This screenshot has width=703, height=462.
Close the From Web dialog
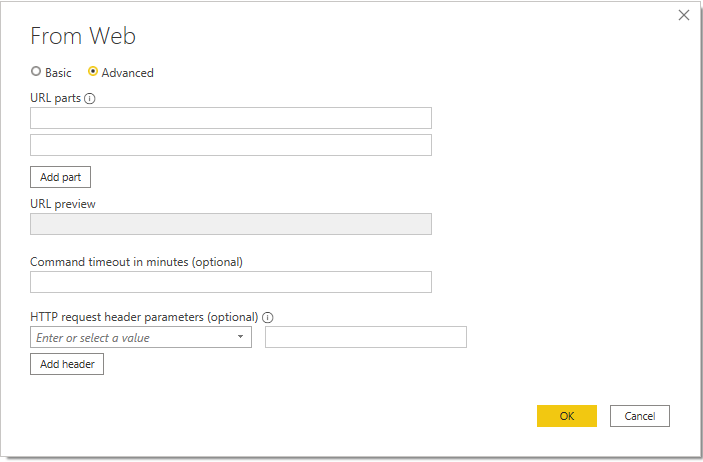point(684,15)
